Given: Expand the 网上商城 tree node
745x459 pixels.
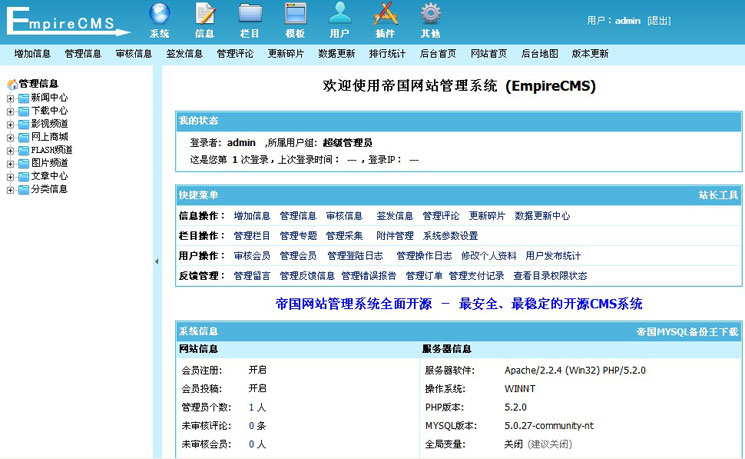Looking at the screenshot, I should point(10,137).
